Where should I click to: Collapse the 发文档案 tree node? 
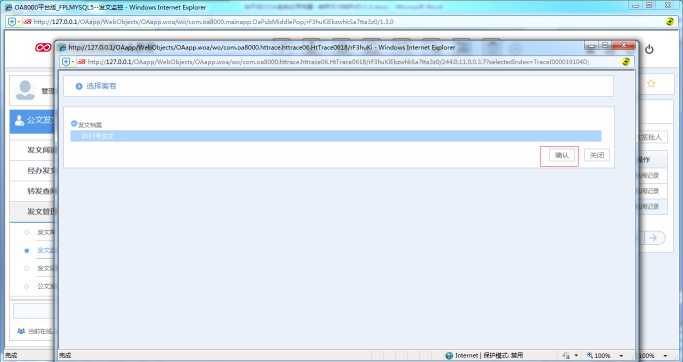74,124
